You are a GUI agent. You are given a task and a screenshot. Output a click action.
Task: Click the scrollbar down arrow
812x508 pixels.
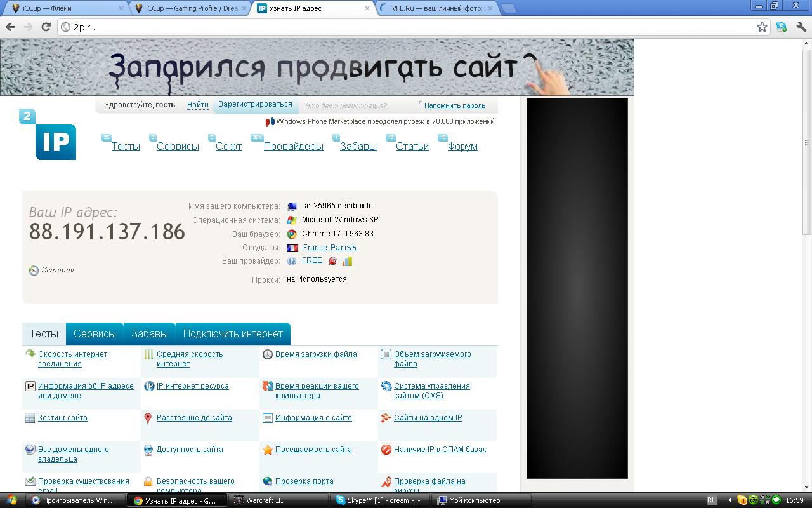[x=807, y=488]
